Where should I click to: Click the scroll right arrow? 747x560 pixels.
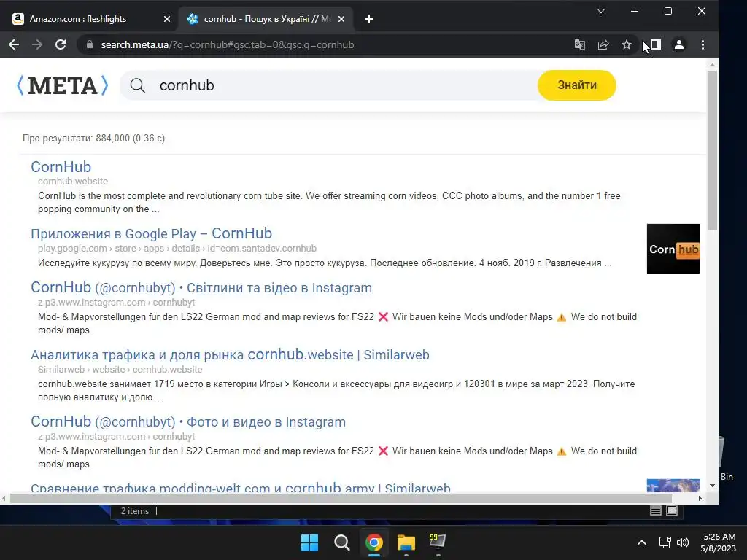point(700,499)
